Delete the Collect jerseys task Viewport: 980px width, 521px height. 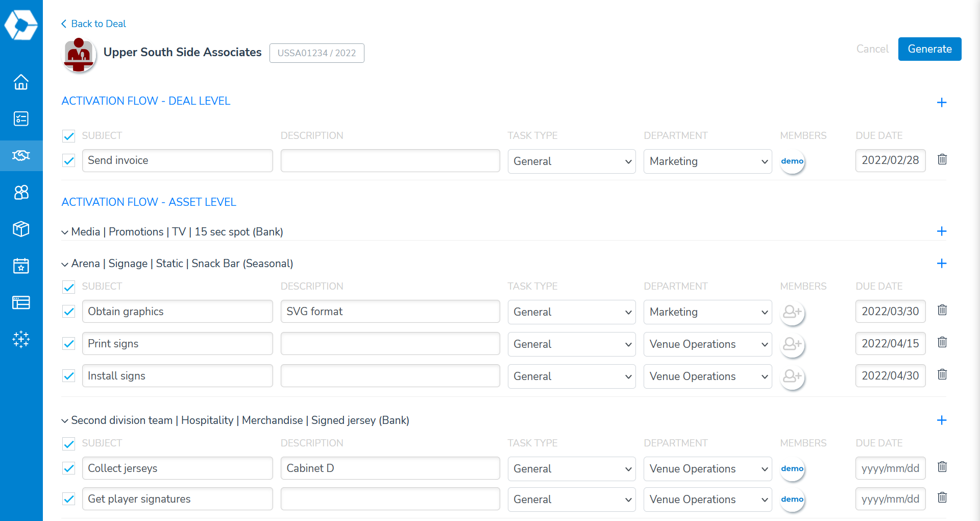pyautogui.click(x=942, y=467)
